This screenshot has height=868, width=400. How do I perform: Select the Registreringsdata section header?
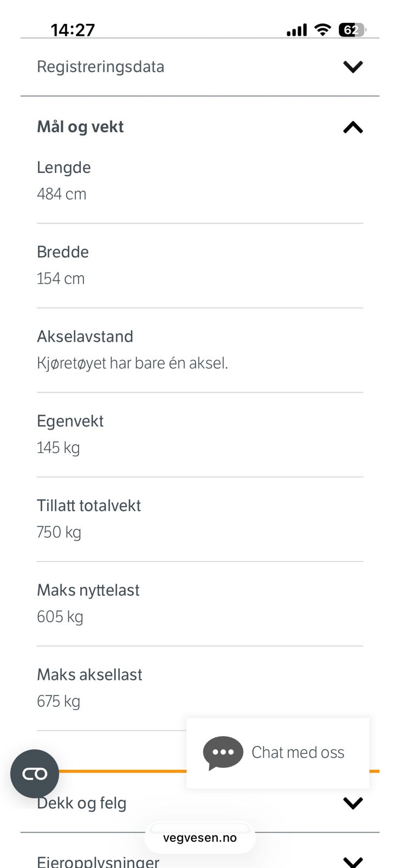pos(200,67)
